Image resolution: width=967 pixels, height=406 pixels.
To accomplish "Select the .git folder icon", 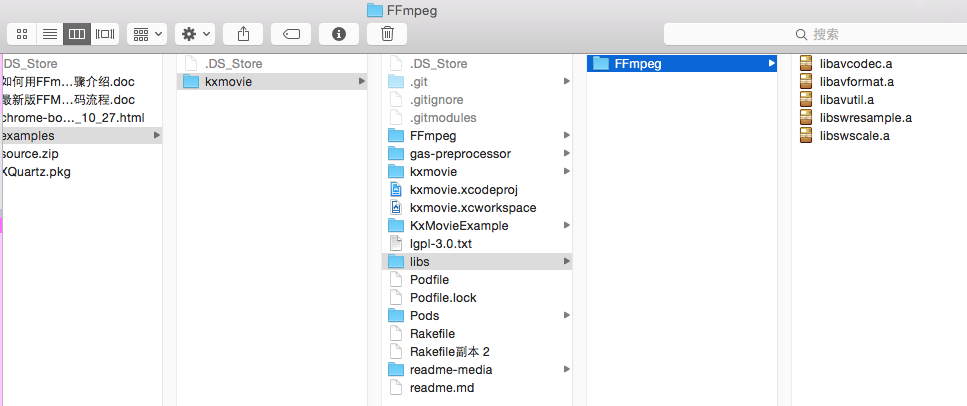I will pos(396,81).
